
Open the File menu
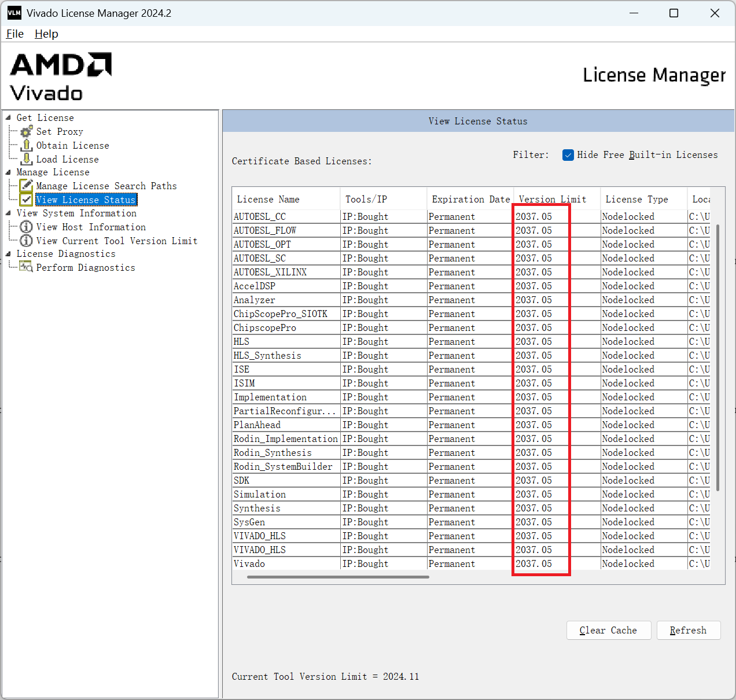coord(15,34)
